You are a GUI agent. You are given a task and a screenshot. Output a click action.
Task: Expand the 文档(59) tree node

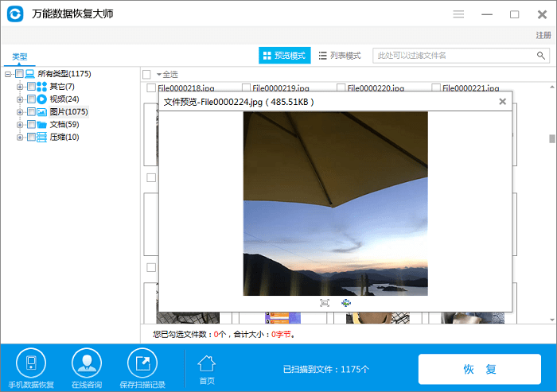20,125
